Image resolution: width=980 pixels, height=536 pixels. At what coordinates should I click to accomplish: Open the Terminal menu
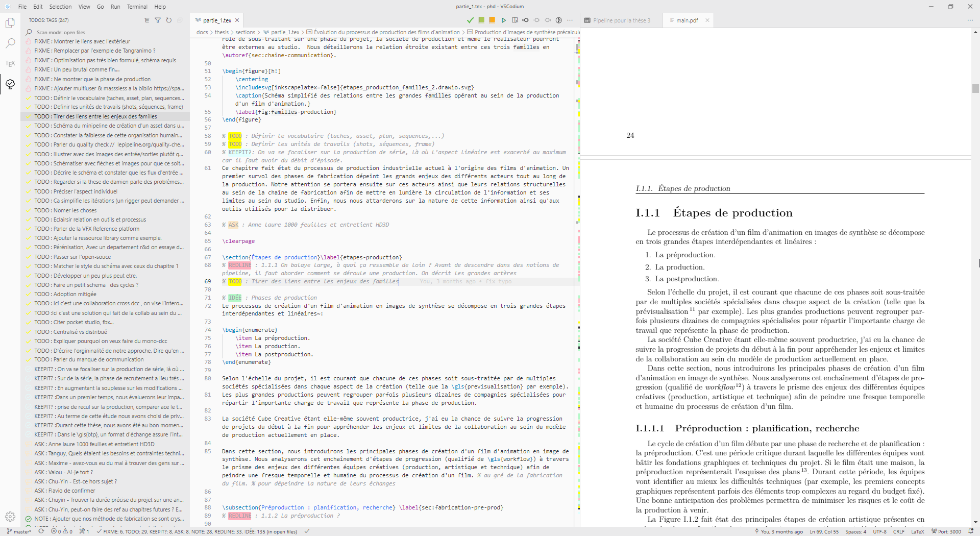(137, 7)
